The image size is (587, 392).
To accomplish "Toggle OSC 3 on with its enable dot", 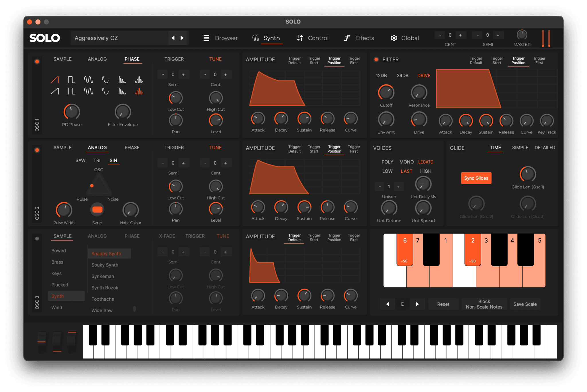I will click(37, 238).
